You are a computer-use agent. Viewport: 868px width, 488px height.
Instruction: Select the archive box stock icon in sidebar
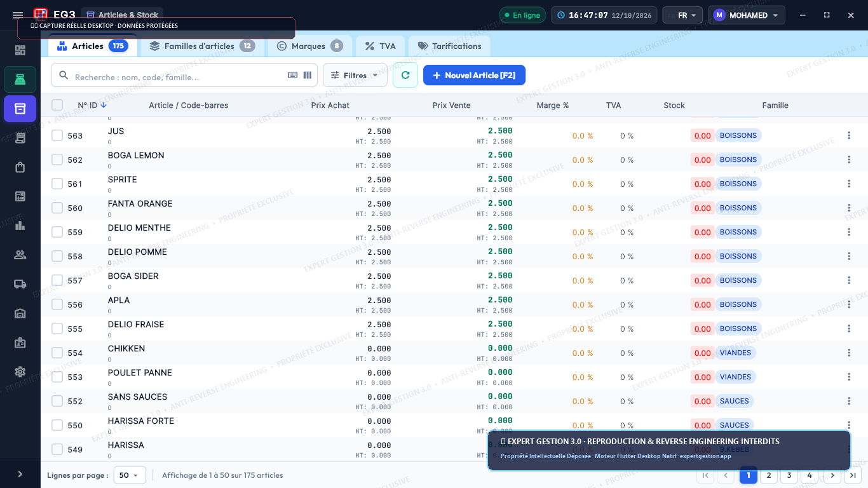[x=20, y=109]
